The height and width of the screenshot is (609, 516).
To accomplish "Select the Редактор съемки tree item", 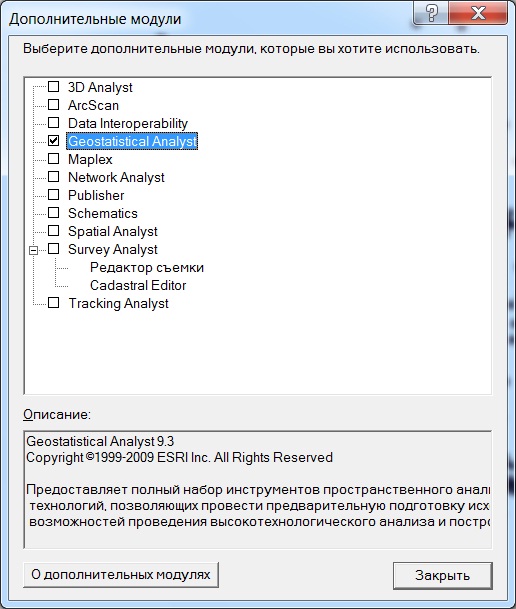I will pyautogui.click(x=147, y=267).
